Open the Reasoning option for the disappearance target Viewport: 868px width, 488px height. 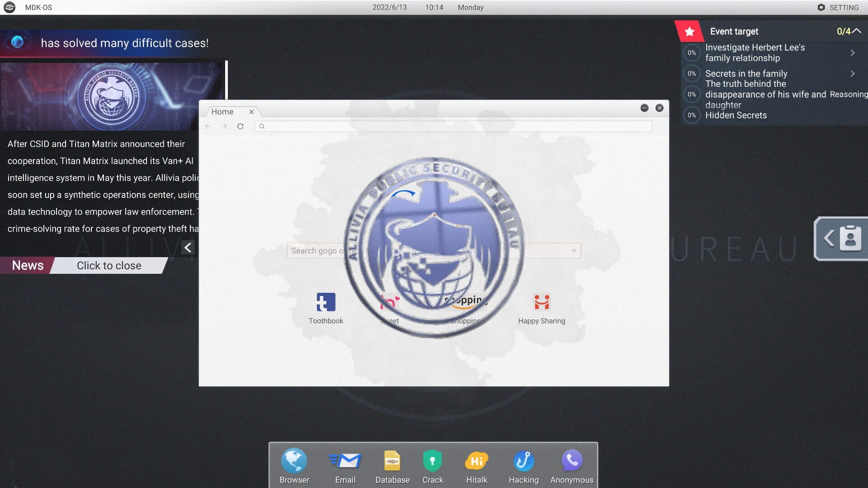849,94
